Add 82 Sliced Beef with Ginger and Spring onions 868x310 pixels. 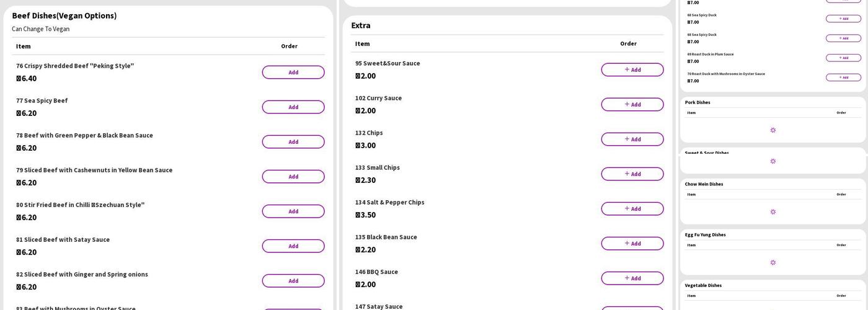tap(293, 281)
